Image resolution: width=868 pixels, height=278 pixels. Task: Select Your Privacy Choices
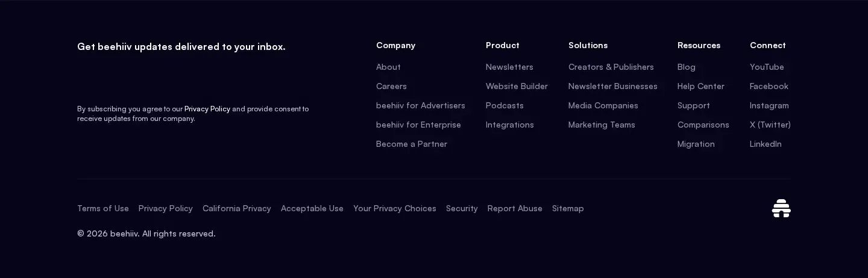pyautogui.click(x=395, y=208)
